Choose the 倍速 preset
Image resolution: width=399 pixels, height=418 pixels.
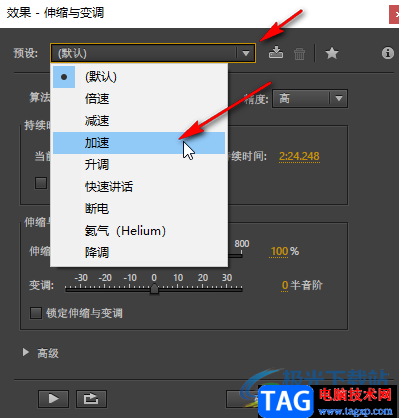point(139,99)
